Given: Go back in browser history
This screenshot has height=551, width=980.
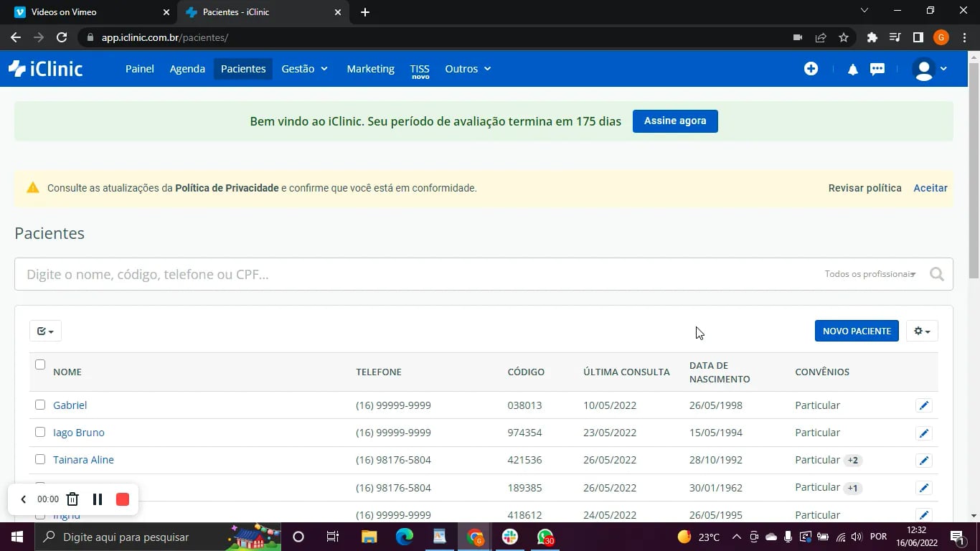Looking at the screenshot, I should [x=16, y=37].
